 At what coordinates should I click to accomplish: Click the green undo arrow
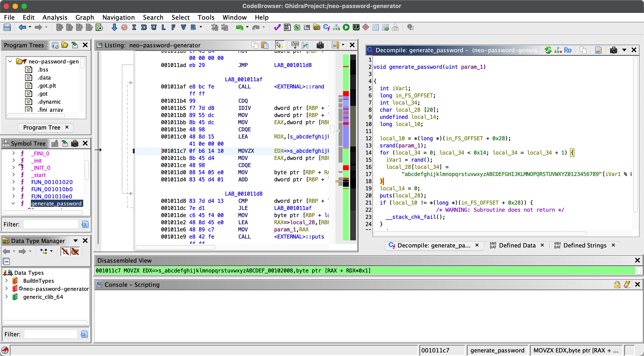click(x=239, y=27)
